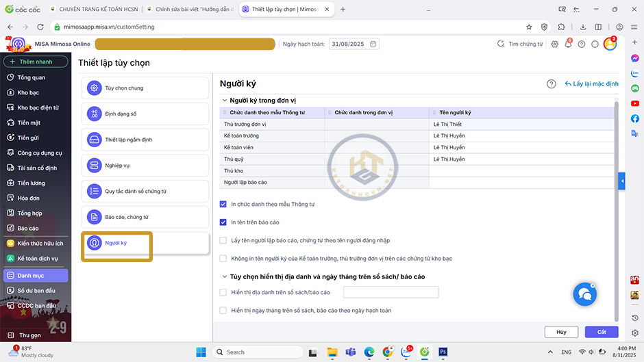
Task: Open the settings gear in MISA header
Action: pyautogui.click(x=555, y=44)
